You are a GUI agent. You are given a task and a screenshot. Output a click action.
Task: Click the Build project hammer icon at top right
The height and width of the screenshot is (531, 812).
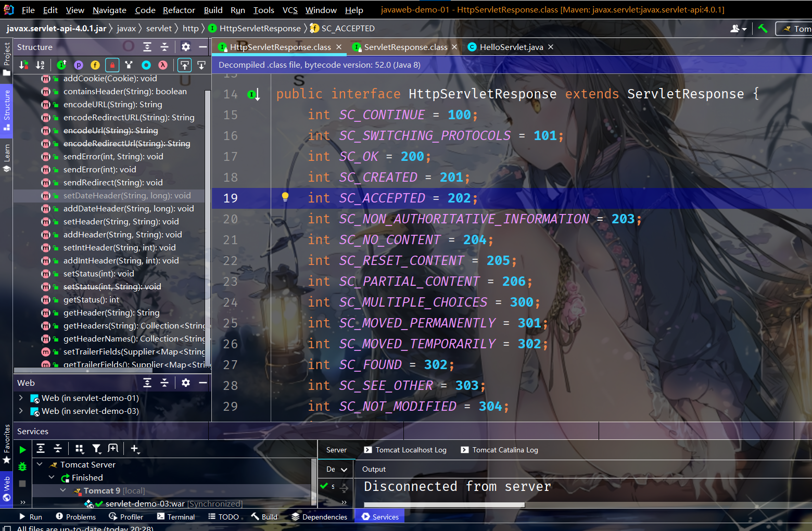click(763, 29)
